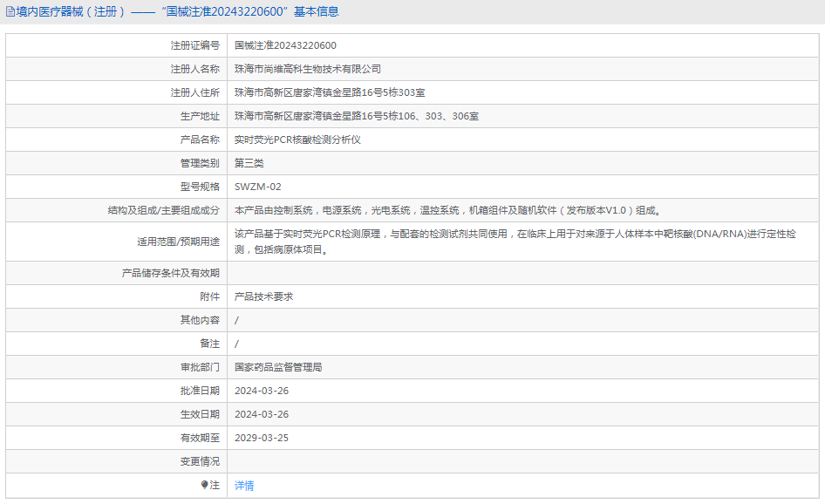Click the 批准日期 label
The height and width of the screenshot is (504, 825).
(200, 391)
